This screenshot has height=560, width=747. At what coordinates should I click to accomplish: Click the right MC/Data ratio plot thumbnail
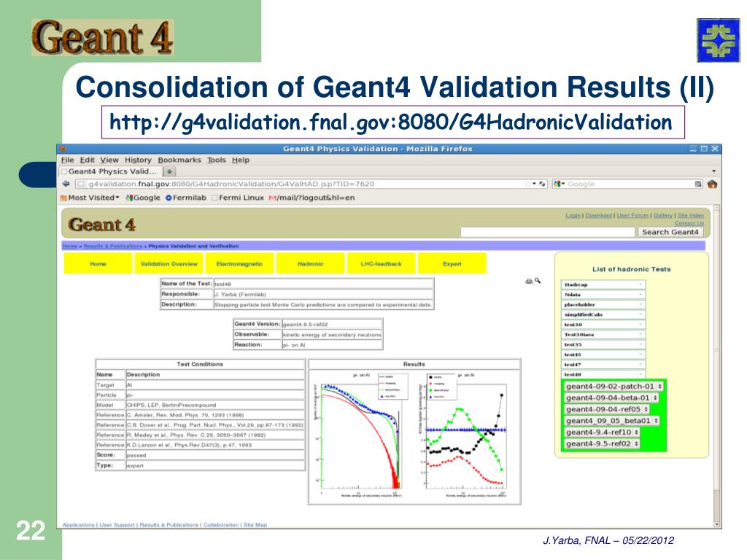point(465,435)
